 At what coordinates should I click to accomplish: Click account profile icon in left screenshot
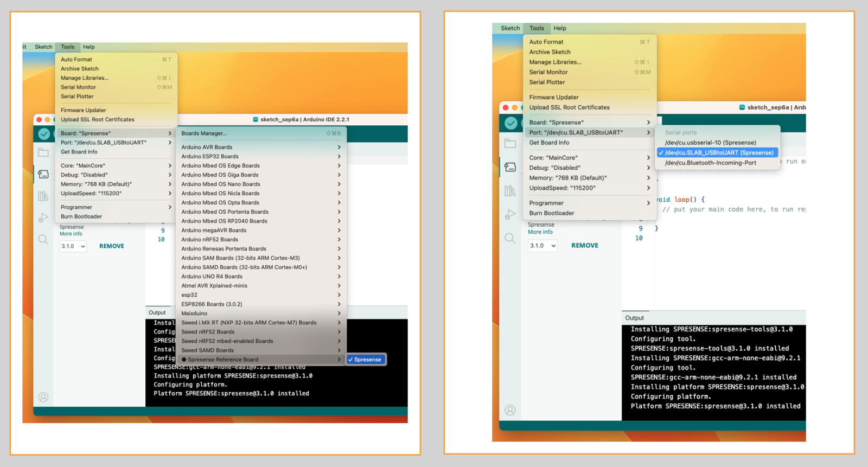pyautogui.click(x=43, y=397)
